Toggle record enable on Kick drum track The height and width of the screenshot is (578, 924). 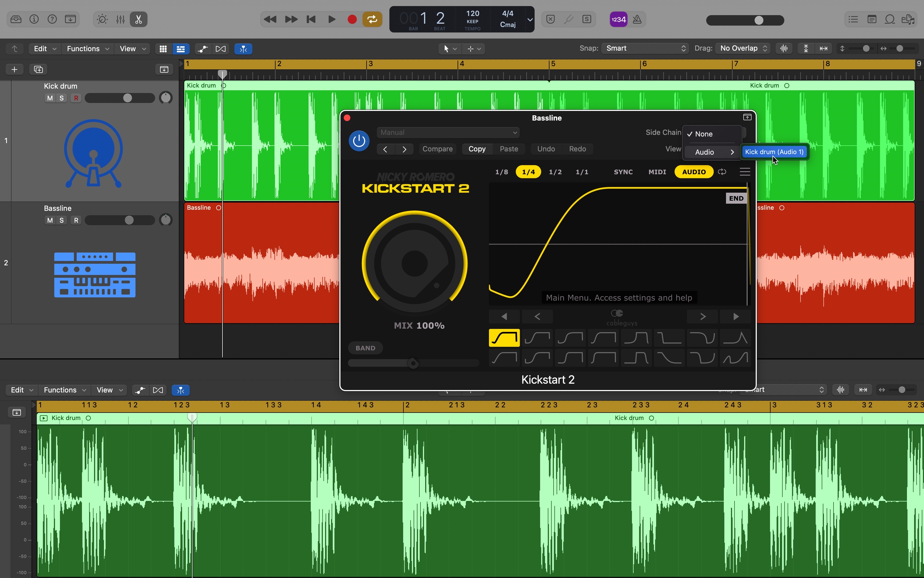76,98
